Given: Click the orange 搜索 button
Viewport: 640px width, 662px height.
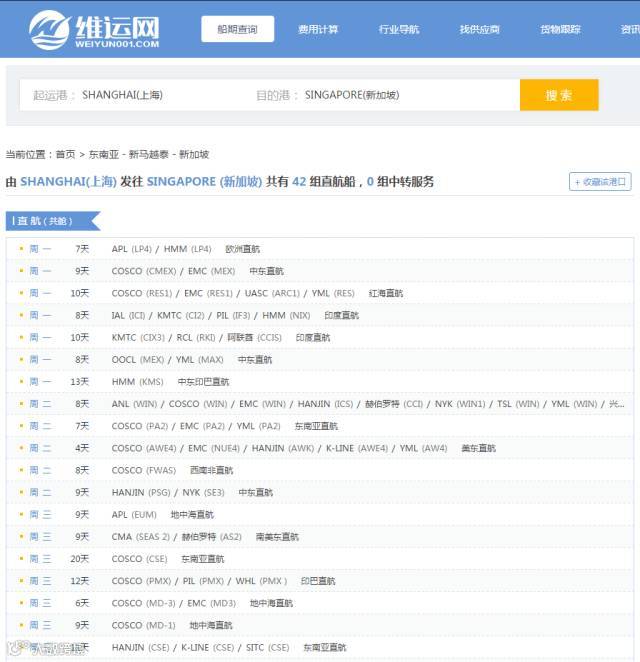Looking at the screenshot, I should click(x=559, y=95).
